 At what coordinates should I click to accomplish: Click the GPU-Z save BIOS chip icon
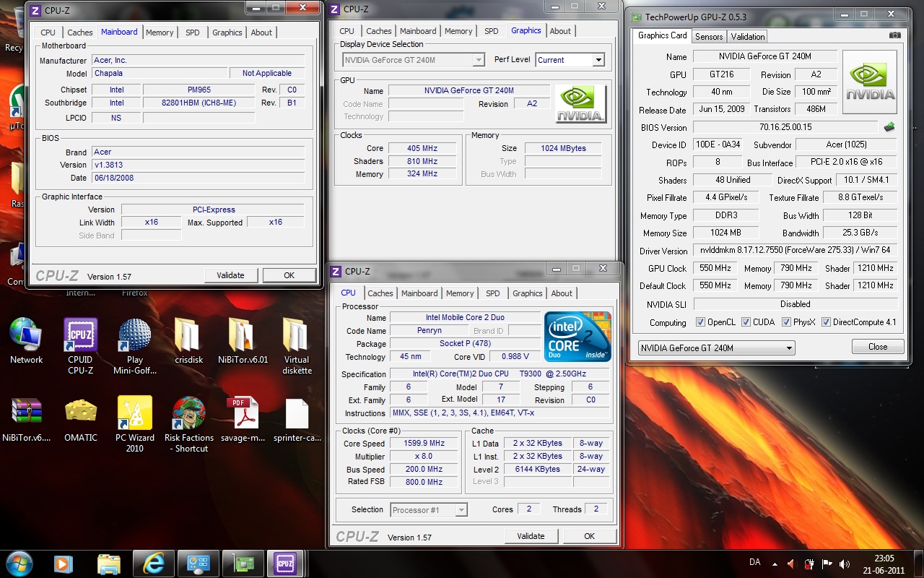(889, 127)
